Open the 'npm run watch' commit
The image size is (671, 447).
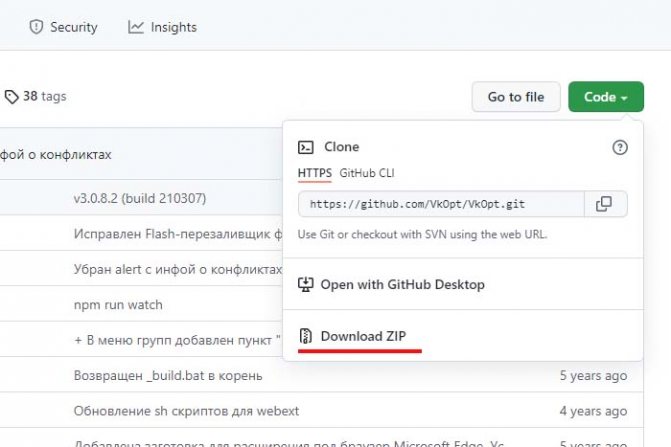tap(118, 305)
